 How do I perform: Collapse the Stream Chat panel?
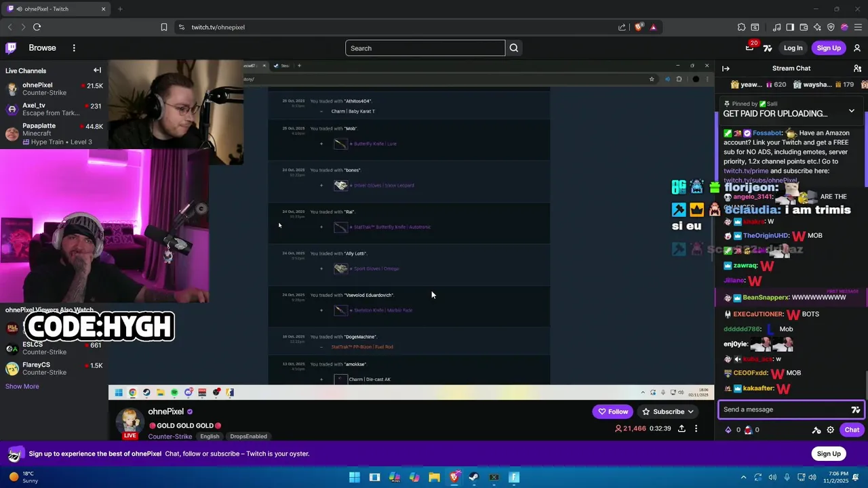(x=726, y=68)
